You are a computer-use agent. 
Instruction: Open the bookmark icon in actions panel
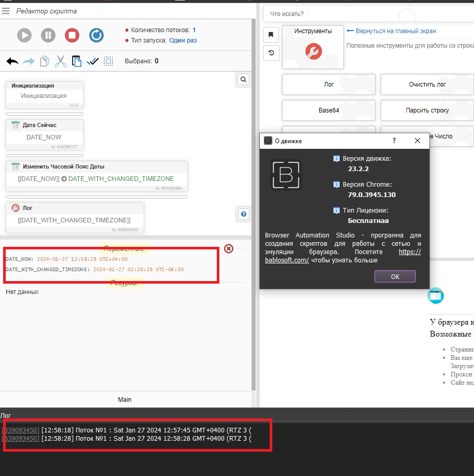(271, 35)
